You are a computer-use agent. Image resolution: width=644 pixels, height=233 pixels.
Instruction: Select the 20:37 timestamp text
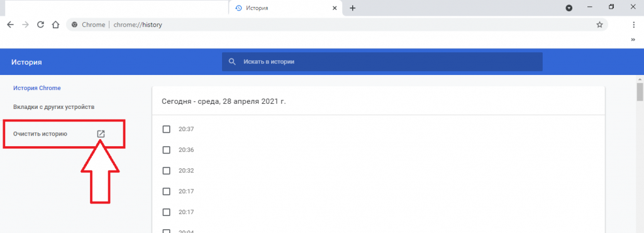point(186,130)
